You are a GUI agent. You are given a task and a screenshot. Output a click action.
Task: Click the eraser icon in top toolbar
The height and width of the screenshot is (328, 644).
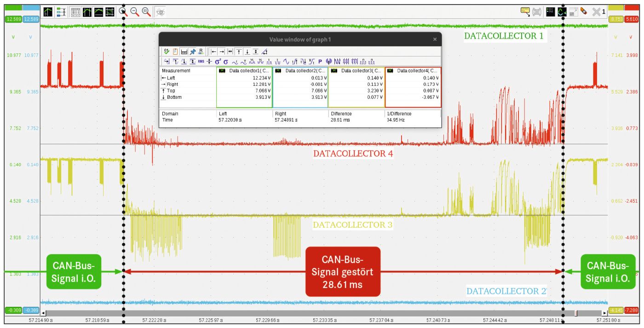click(x=584, y=12)
